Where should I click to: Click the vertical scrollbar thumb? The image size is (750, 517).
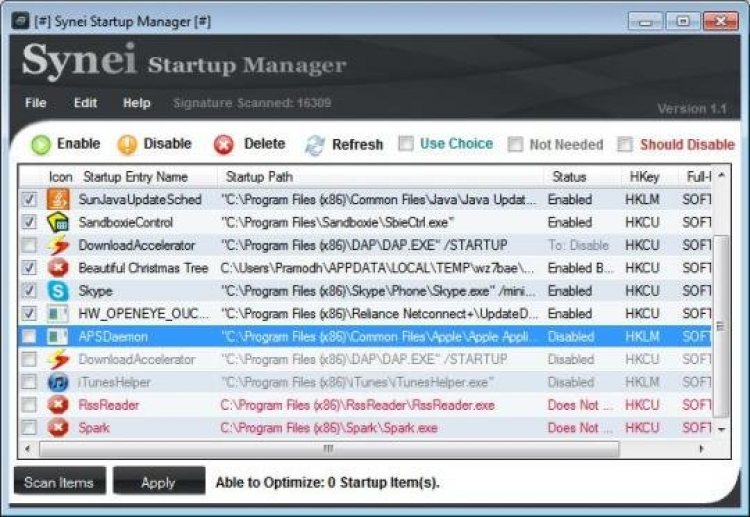[721, 326]
